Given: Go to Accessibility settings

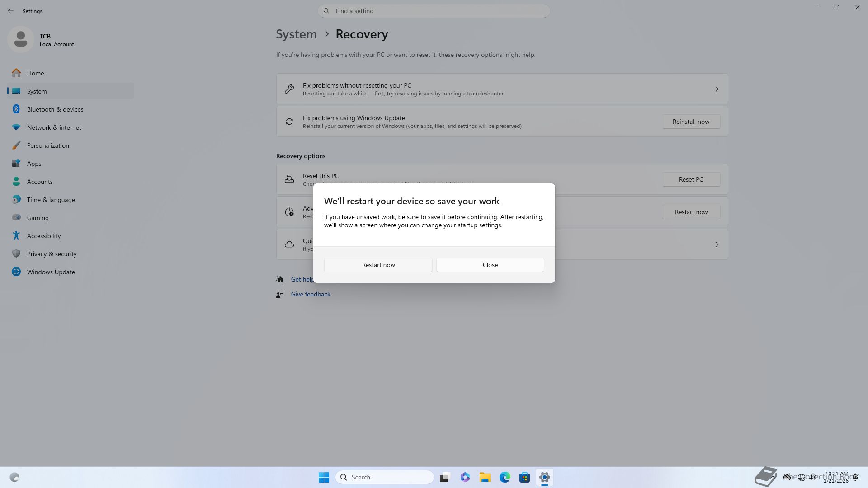Looking at the screenshot, I should point(43,236).
